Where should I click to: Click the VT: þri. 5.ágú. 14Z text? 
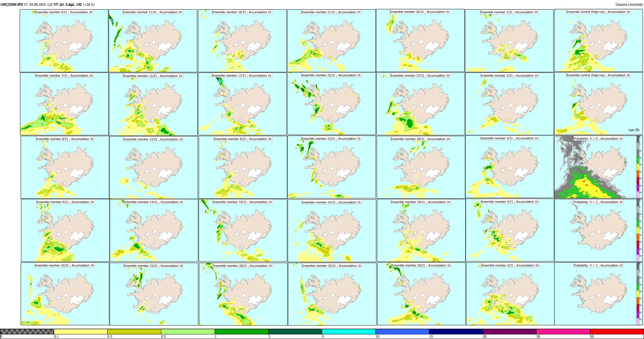68,4
